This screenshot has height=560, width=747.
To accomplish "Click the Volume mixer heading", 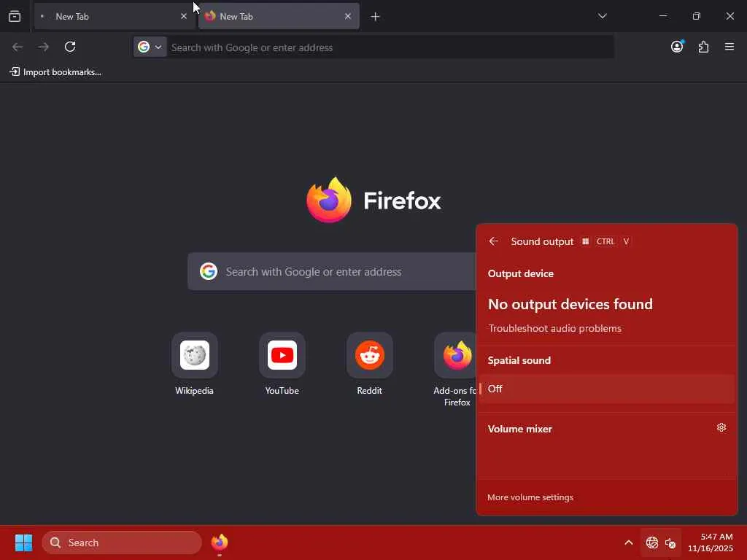I will coord(519,429).
